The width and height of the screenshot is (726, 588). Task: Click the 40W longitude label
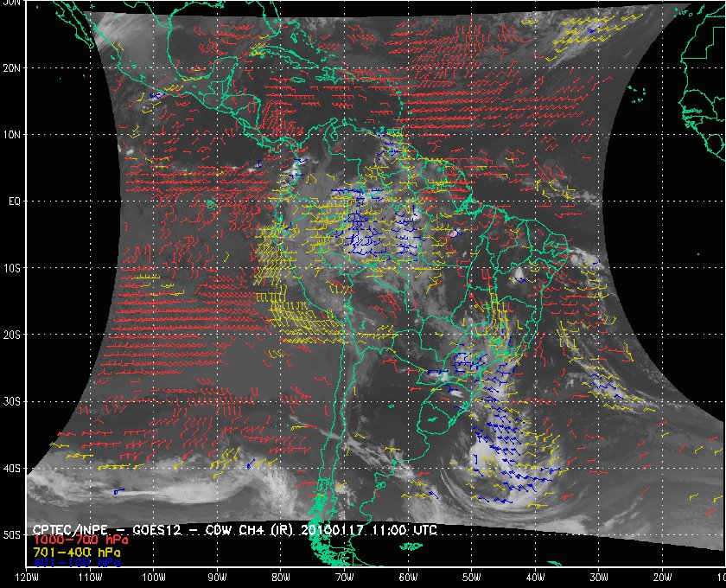click(535, 578)
